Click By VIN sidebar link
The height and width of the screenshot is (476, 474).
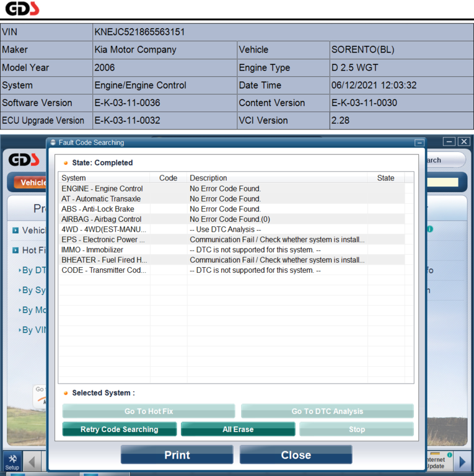32,330
